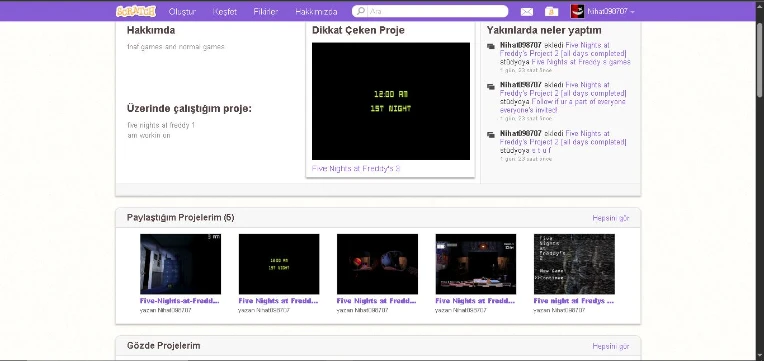Click the Scratch logo
764x361 pixels.
pyautogui.click(x=136, y=11)
